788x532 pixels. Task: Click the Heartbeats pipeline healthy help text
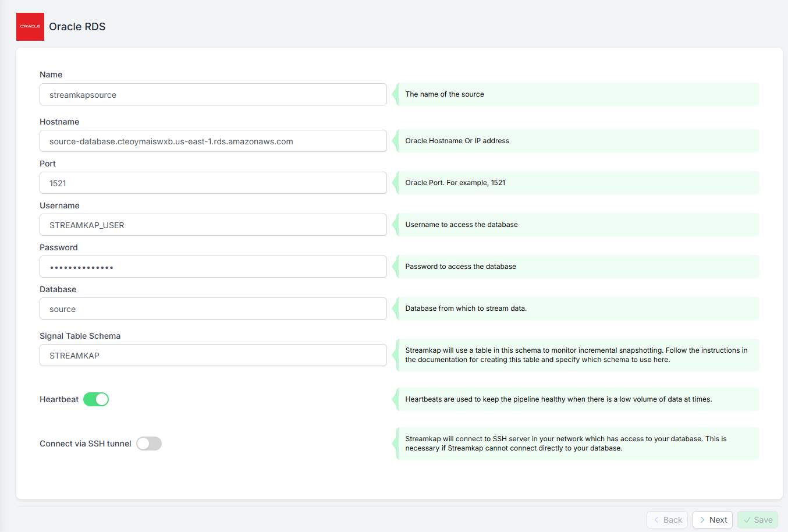pos(559,399)
